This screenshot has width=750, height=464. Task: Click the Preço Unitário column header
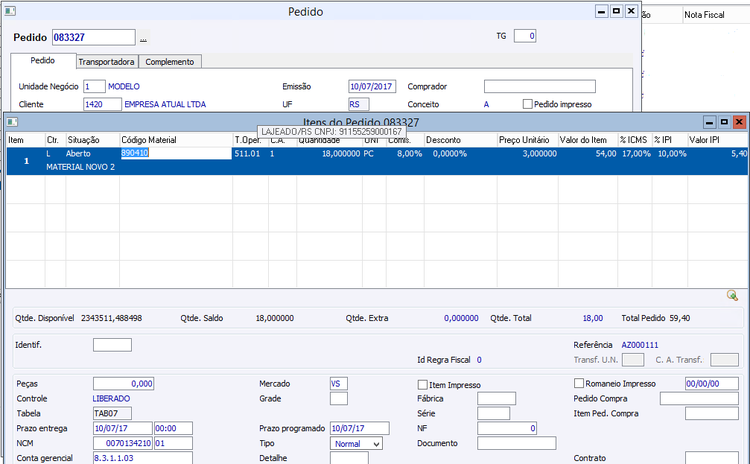pos(525,140)
